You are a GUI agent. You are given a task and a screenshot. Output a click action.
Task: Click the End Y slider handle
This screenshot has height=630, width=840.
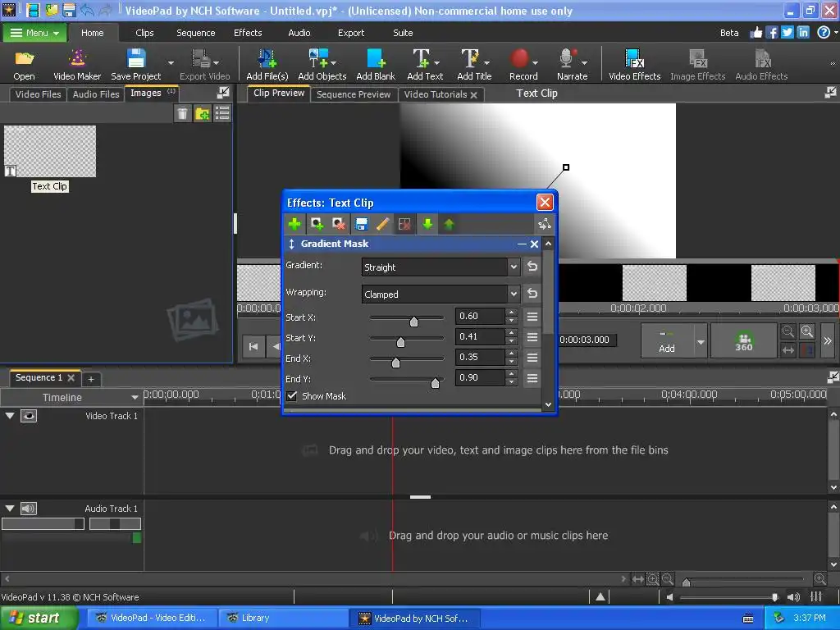point(435,382)
